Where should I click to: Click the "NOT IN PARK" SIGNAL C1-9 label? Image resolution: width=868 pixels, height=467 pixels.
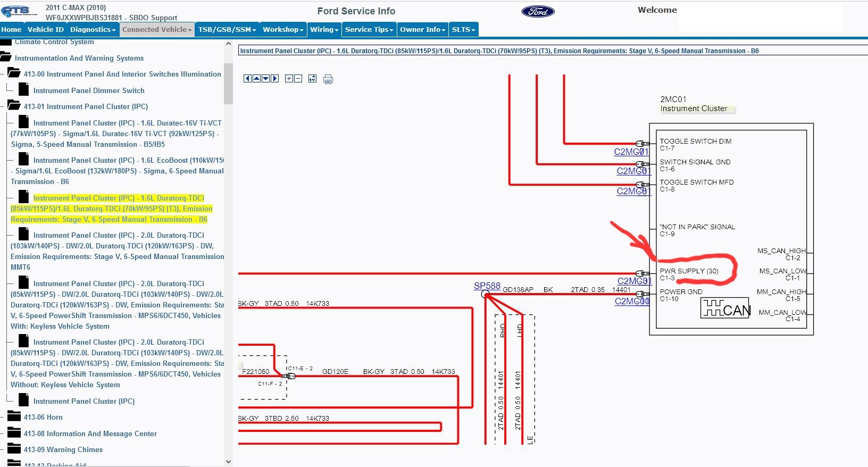pyautogui.click(x=697, y=230)
